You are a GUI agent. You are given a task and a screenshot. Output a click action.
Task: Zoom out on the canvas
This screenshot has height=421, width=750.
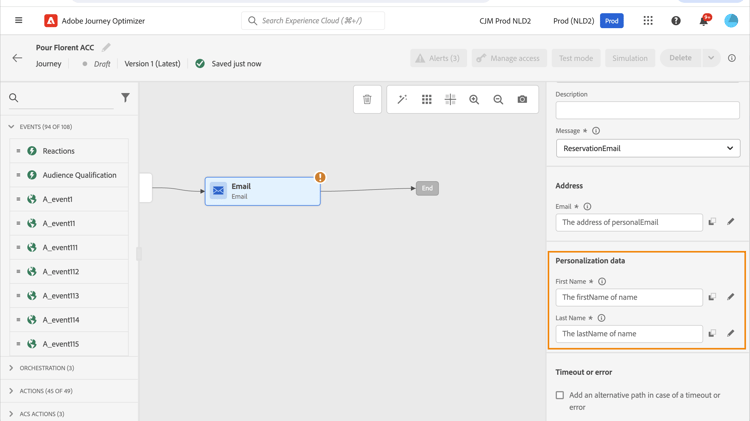pos(498,99)
